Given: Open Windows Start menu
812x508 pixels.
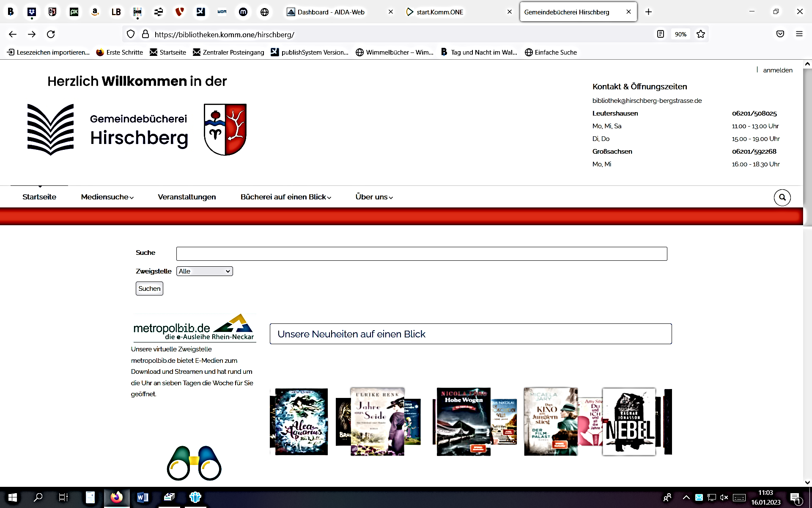Looking at the screenshot, I should click(x=13, y=497).
